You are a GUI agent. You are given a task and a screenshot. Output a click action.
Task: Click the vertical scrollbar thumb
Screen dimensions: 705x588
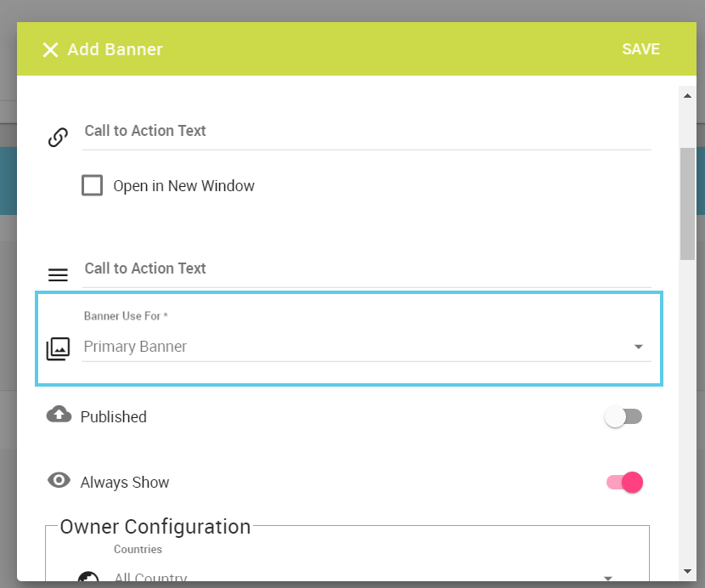(687, 204)
